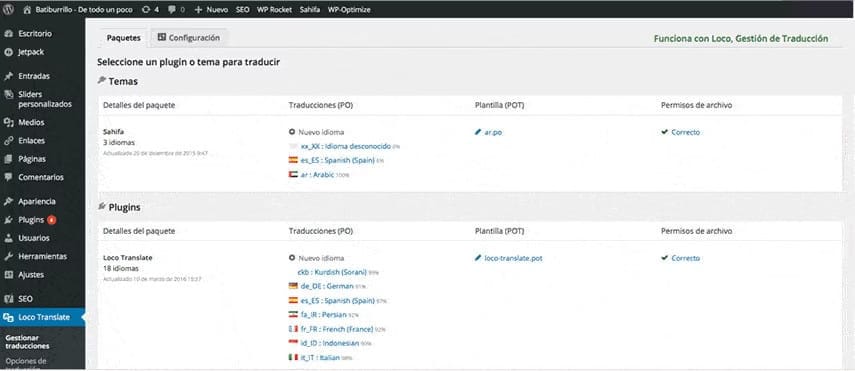Open WP-Optimize in the admin bar

tap(349, 9)
